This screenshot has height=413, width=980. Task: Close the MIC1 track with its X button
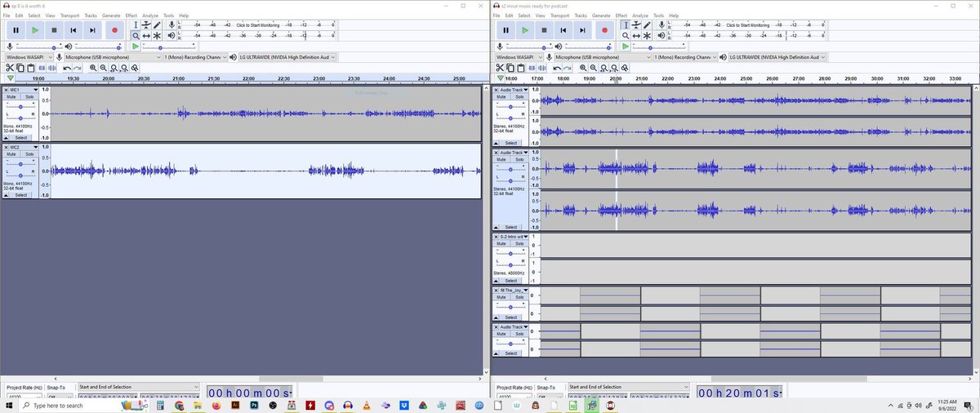coord(5,89)
